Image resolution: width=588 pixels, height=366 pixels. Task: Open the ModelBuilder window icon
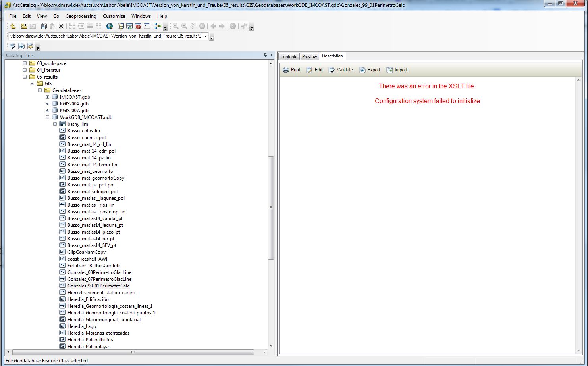[x=158, y=26]
